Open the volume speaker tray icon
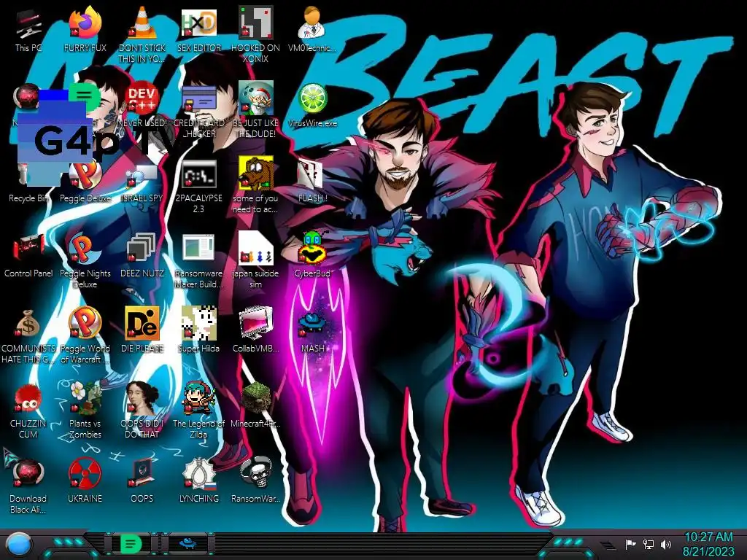Viewport: 747px width, 560px height. (666, 544)
